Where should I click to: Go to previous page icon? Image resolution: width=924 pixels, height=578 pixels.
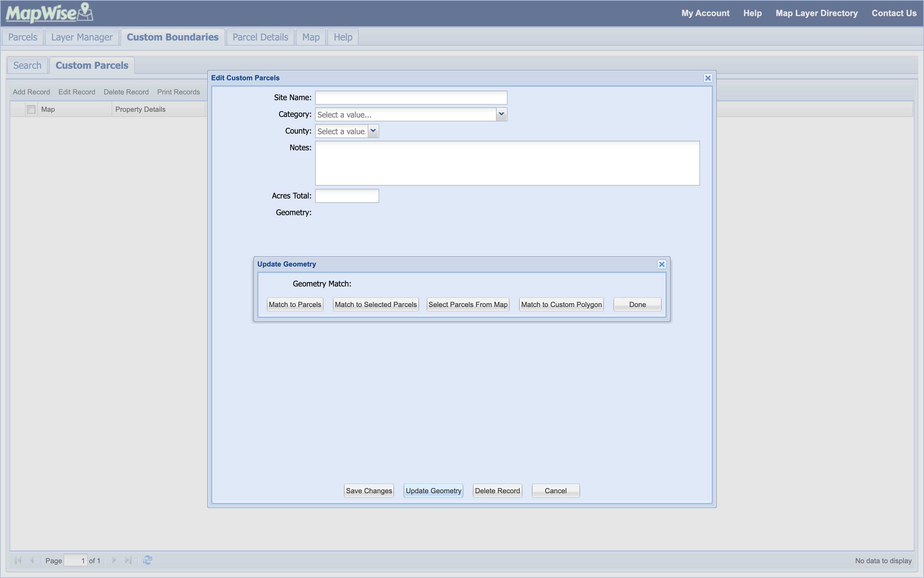(x=32, y=560)
